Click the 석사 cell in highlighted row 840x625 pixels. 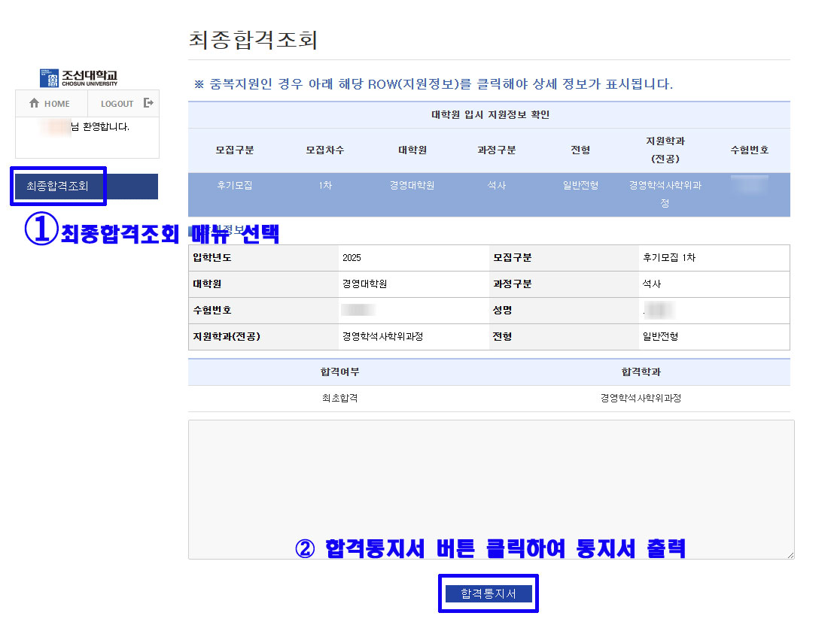tap(497, 186)
